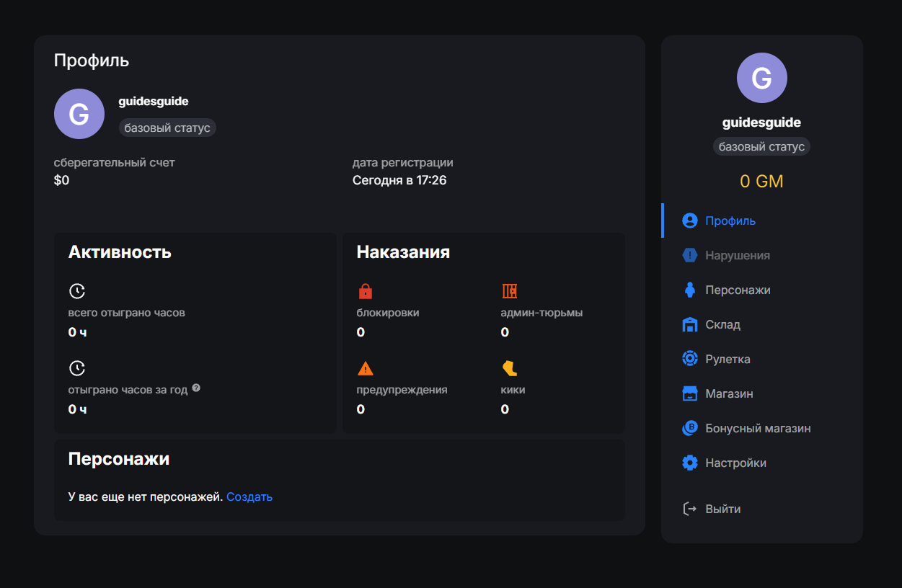902x588 pixels.
Task: Click the админ-тюрьмы jail icon
Action: [510, 291]
